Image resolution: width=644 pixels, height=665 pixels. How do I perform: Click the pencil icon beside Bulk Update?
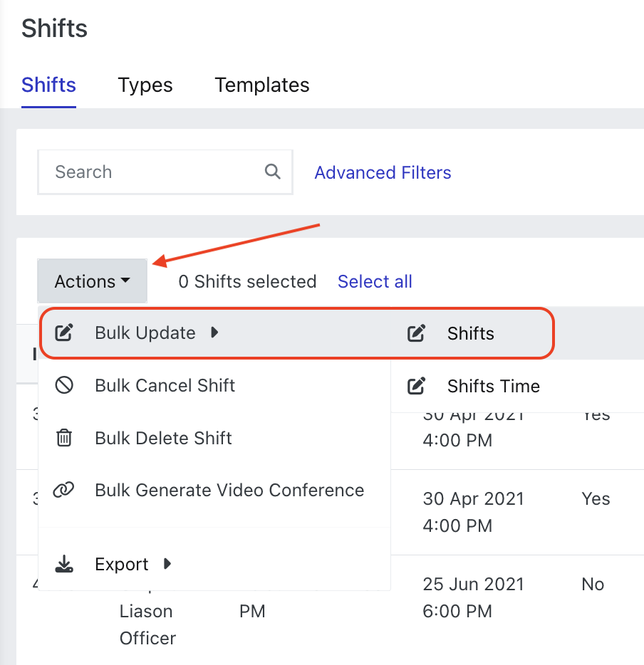64,333
